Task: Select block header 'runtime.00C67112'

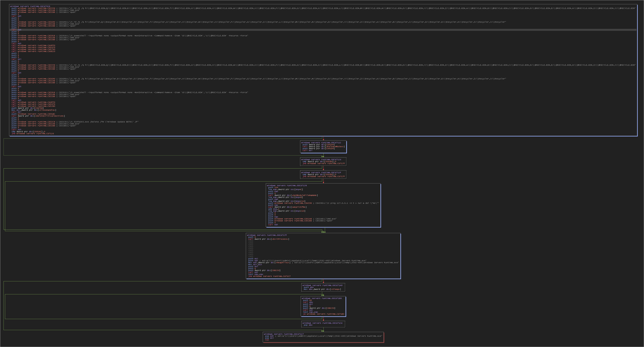Action: pos(321,143)
